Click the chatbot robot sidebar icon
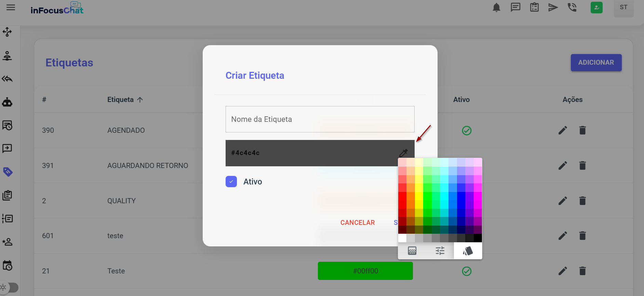Screen dimensions: 644x296 click(8, 102)
